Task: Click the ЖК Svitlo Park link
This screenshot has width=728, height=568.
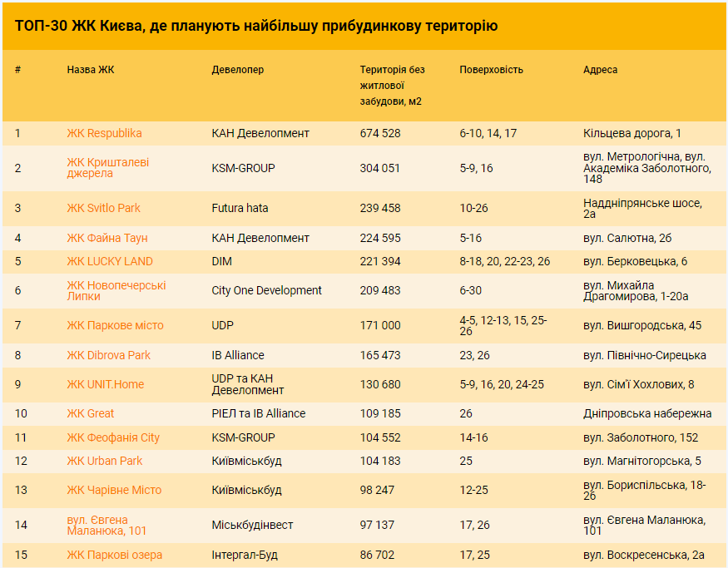Action: click(103, 208)
